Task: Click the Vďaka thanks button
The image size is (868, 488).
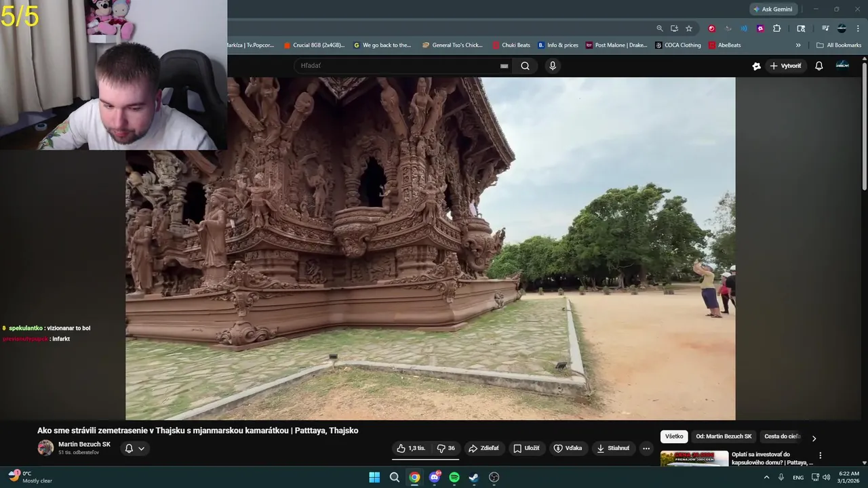Action: pyautogui.click(x=568, y=448)
